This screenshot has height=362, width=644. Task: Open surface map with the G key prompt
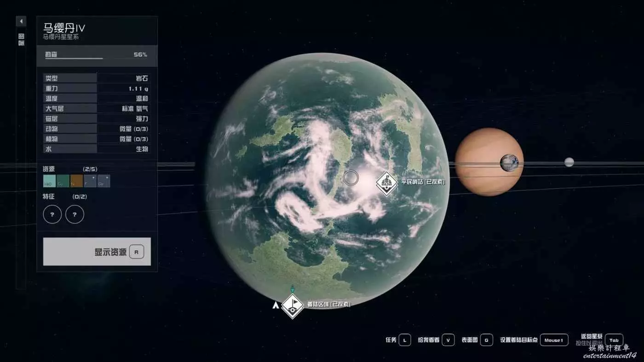pos(487,340)
